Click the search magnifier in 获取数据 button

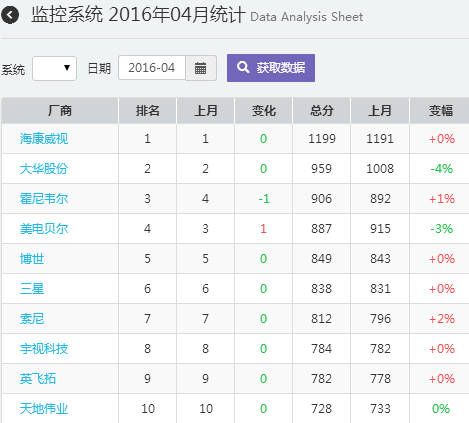coord(243,67)
